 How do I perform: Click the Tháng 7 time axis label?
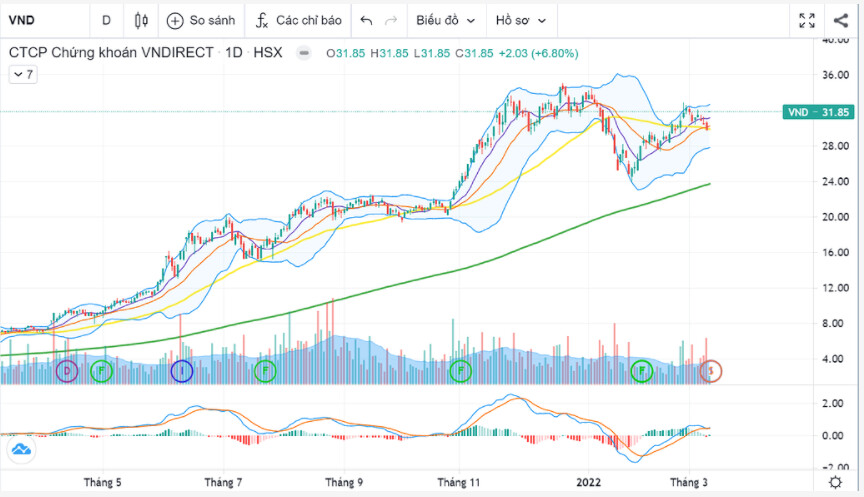click(x=223, y=483)
